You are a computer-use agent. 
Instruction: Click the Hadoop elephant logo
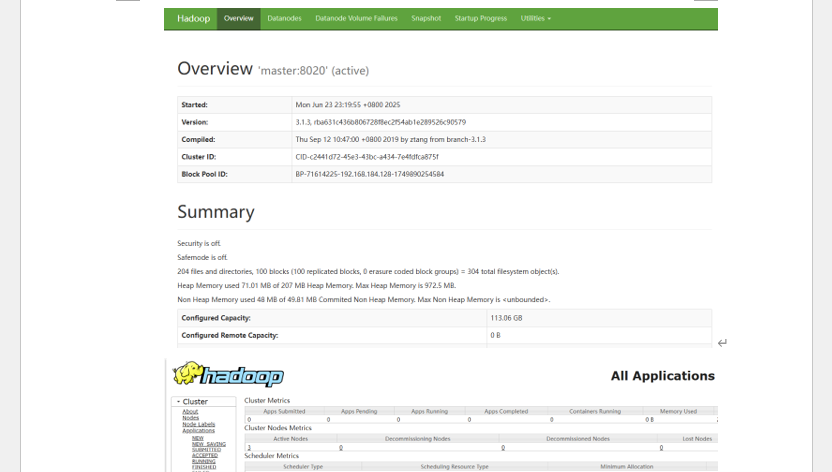228,375
